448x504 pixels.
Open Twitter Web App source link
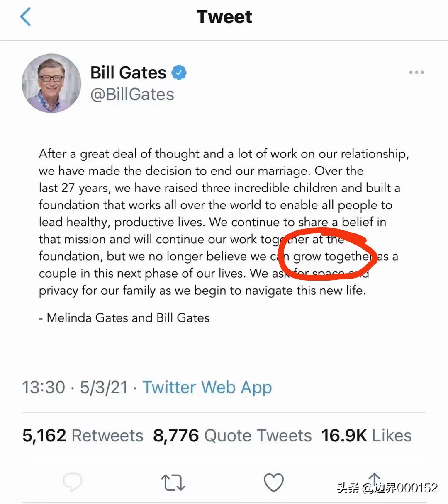207,388
